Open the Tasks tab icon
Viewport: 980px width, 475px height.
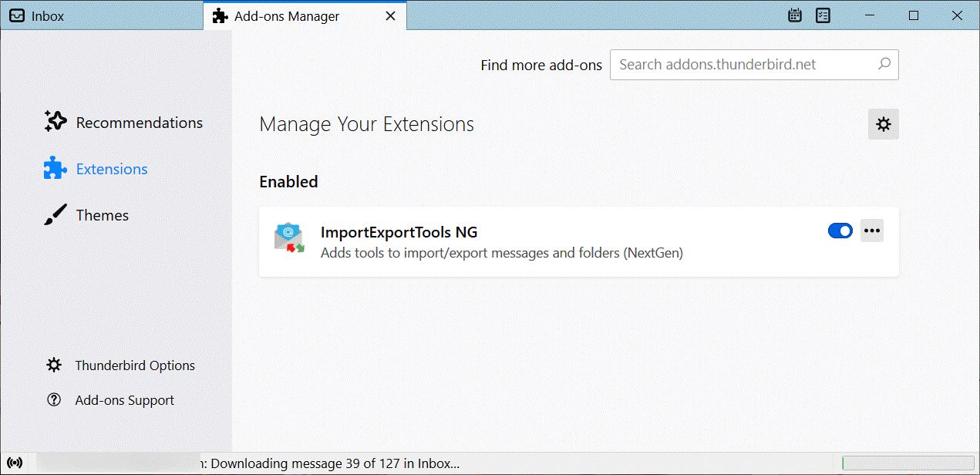[x=823, y=15]
